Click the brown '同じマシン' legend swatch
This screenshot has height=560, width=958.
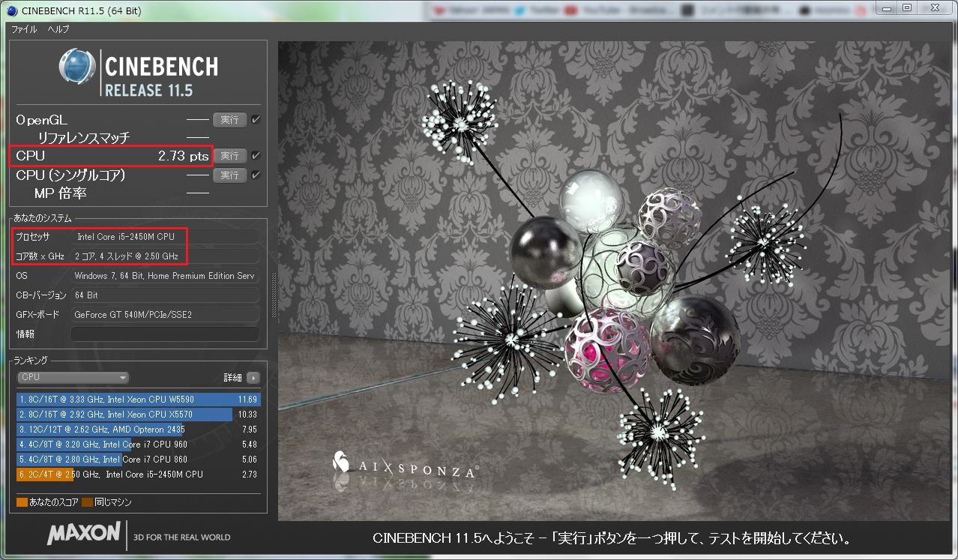pyautogui.click(x=87, y=502)
